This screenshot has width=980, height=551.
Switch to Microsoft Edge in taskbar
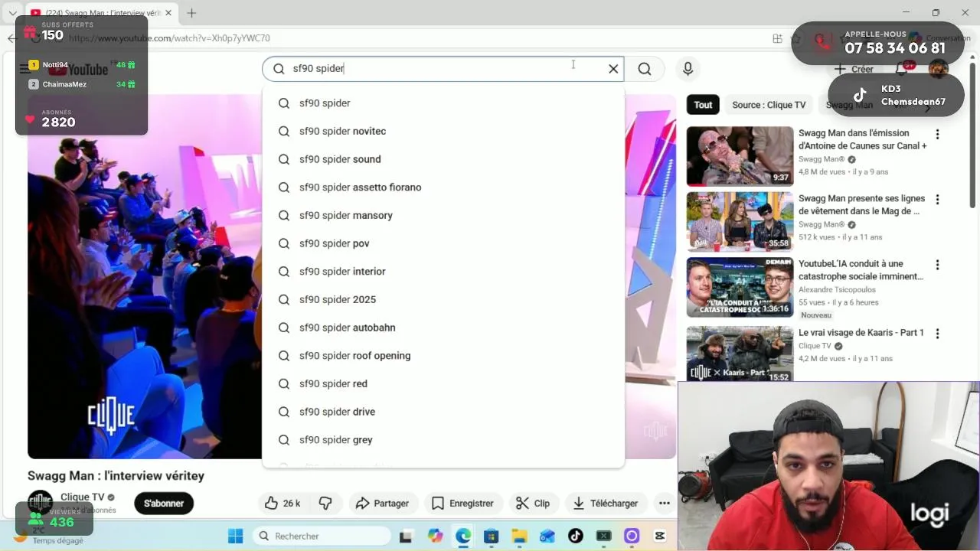(x=463, y=536)
